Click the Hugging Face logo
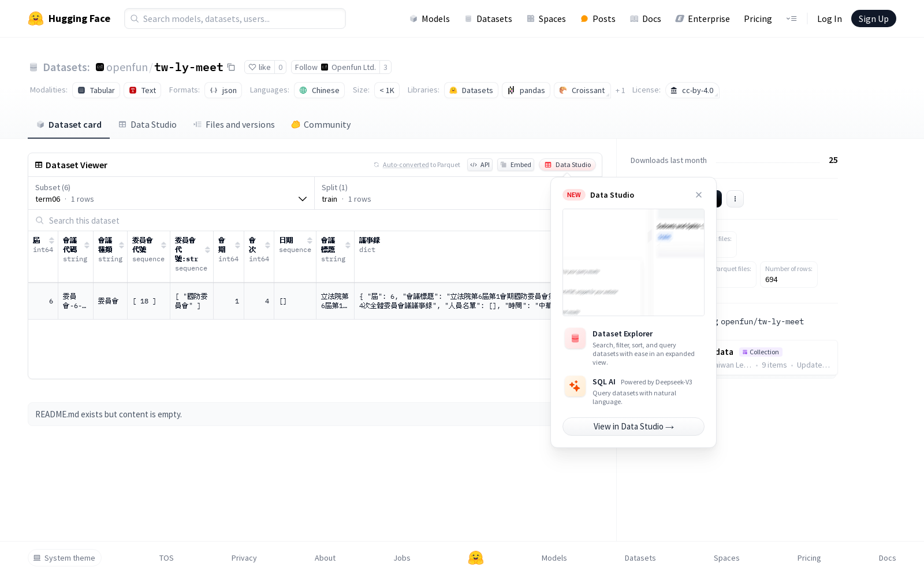 [69, 18]
